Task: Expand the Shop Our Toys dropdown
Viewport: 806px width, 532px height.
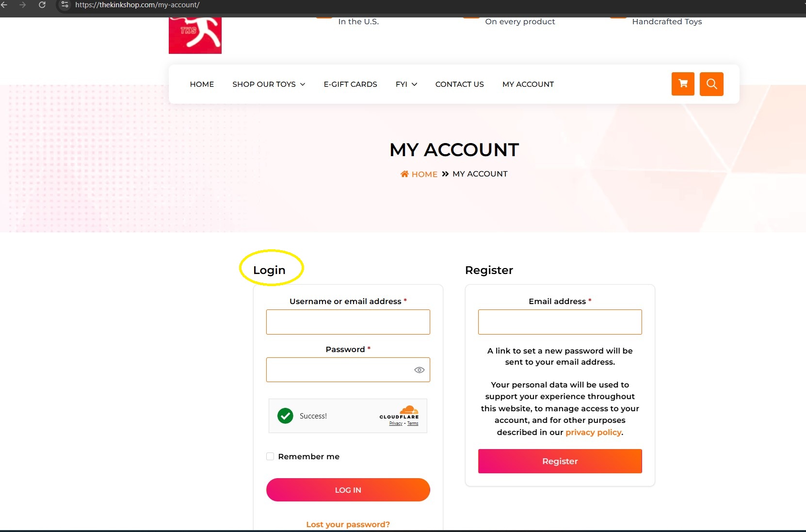Action: click(x=269, y=84)
